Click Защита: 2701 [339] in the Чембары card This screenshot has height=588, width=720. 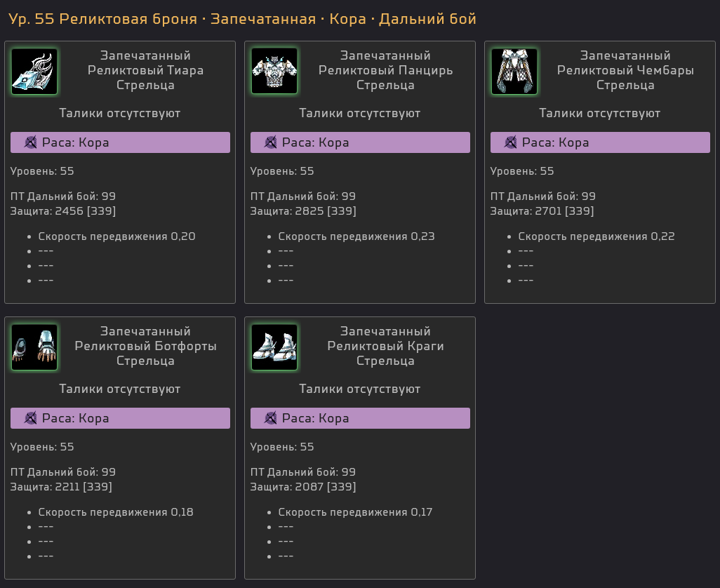coord(542,211)
